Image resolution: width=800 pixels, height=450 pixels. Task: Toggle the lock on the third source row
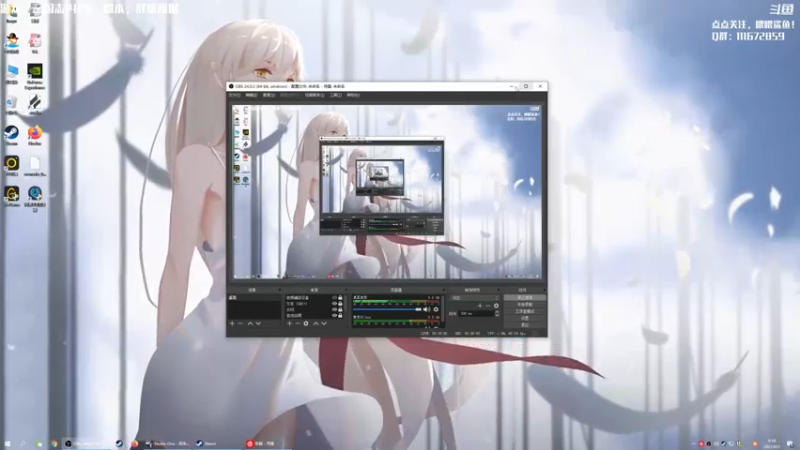(340, 310)
